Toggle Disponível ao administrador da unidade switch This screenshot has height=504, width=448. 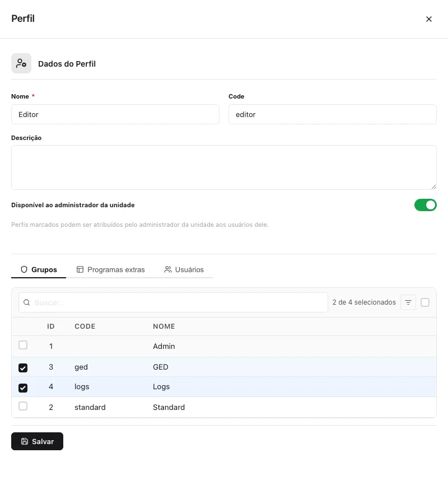425,205
